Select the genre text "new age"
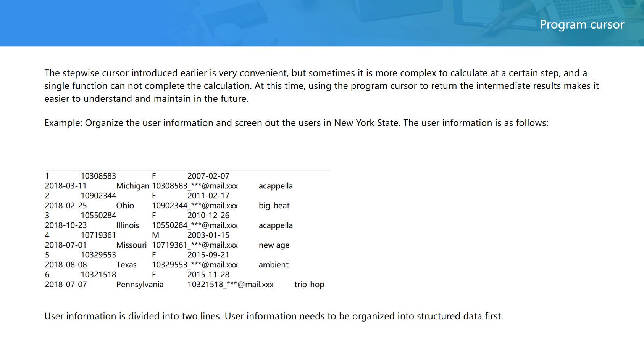644x362 pixels. pos(274,245)
